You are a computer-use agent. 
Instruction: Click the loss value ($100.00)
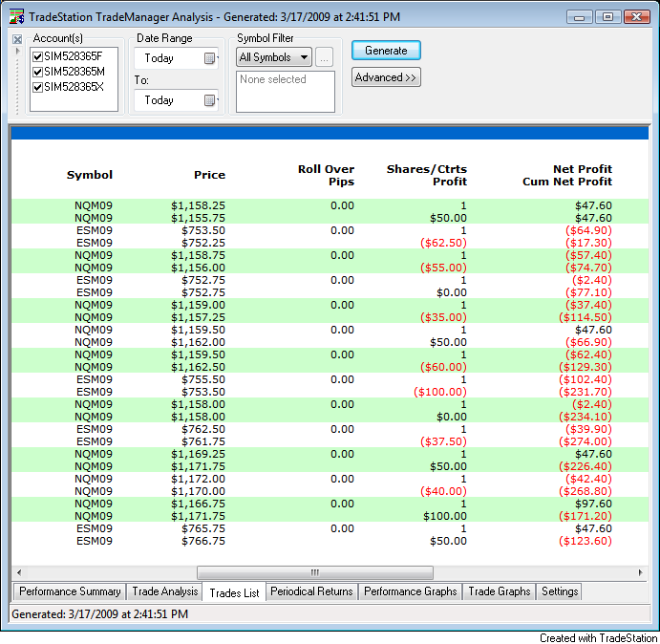[x=440, y=392]
